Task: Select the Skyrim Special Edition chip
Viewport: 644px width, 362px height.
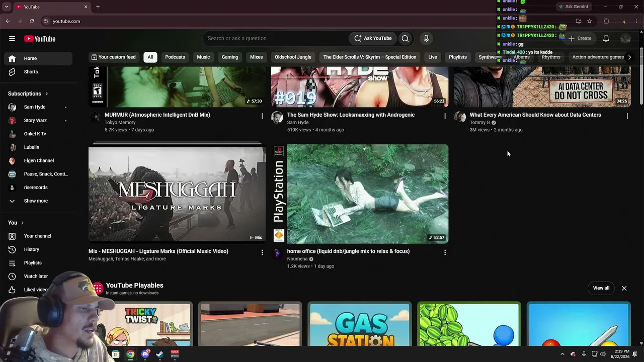Action: (370, 57)
